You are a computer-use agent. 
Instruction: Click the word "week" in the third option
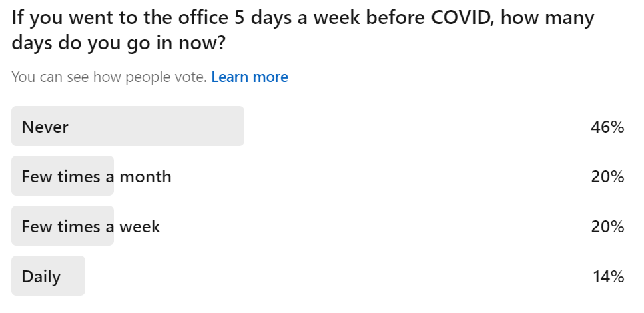pos(140,226)
